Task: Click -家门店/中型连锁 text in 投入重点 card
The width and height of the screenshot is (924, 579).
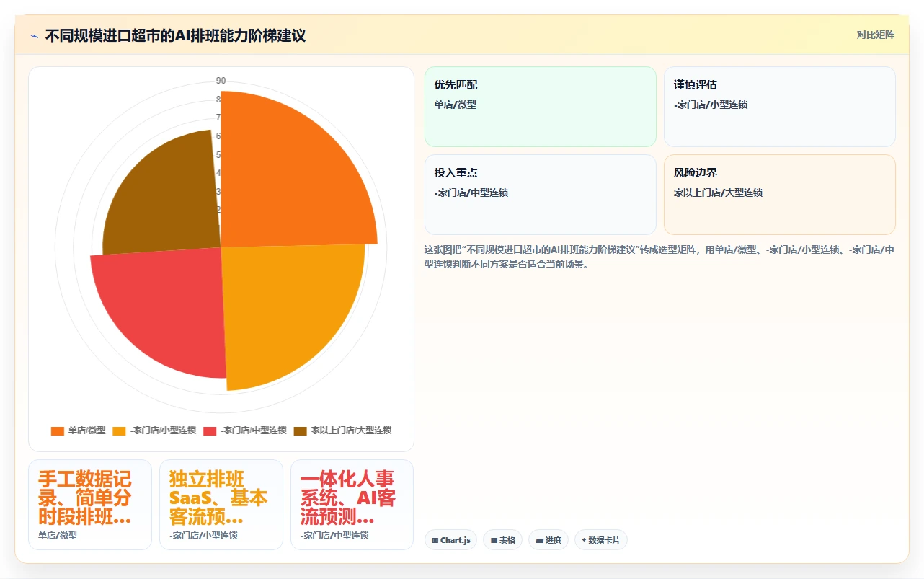Action: [471, 193]
